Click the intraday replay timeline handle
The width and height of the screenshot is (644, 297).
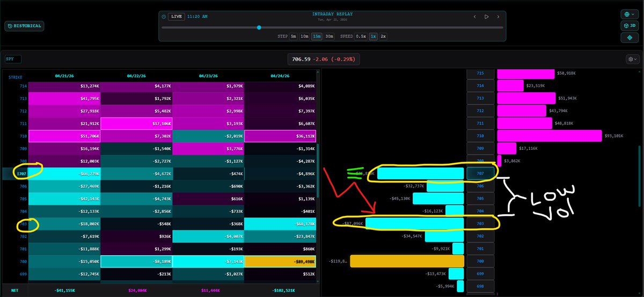point(259,27)
